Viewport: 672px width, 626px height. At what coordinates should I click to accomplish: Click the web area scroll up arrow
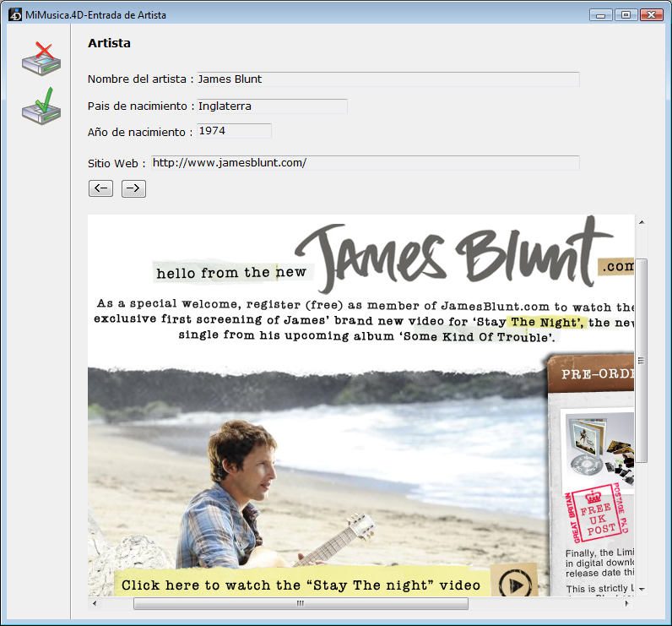[642, 223]
